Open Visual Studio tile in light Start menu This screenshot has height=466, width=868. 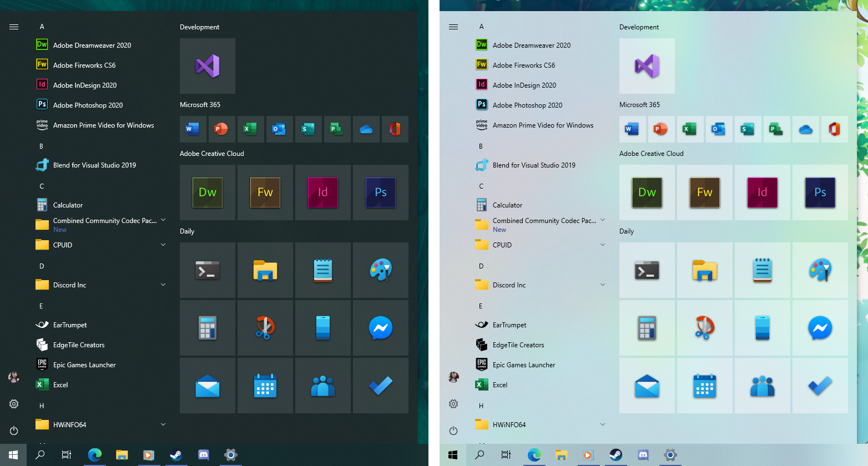click(x=647, y=66)
